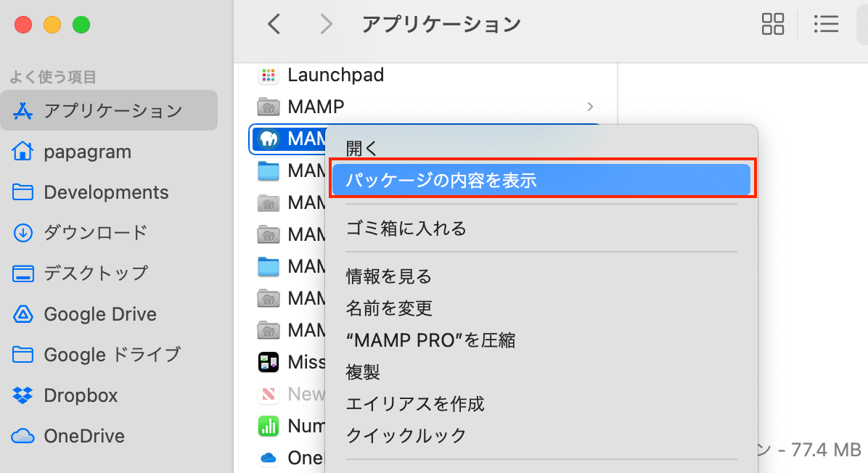Viewport: 868px width, 473px height.
Task: Select アプリケーション in the sidebar
Action: click(109, 111)
